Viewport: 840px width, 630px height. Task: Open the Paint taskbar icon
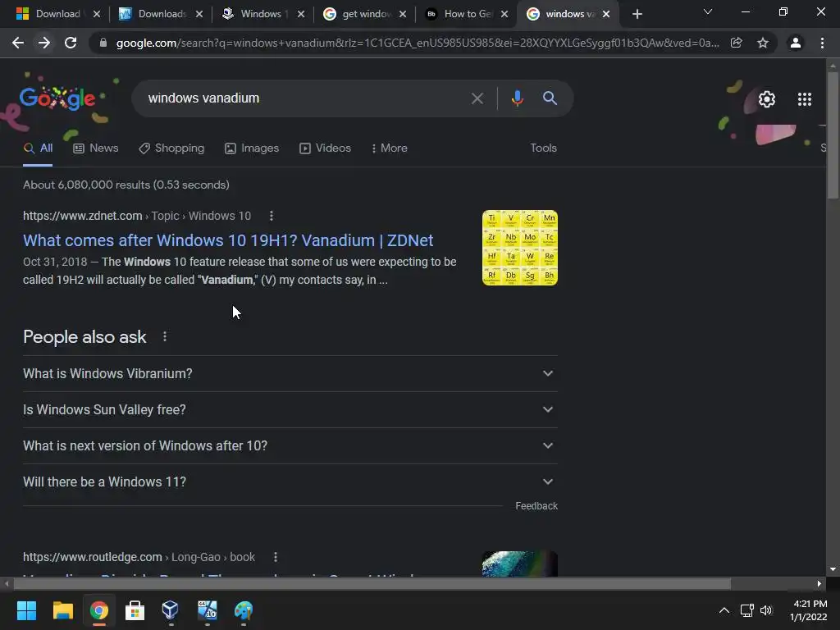243,610
